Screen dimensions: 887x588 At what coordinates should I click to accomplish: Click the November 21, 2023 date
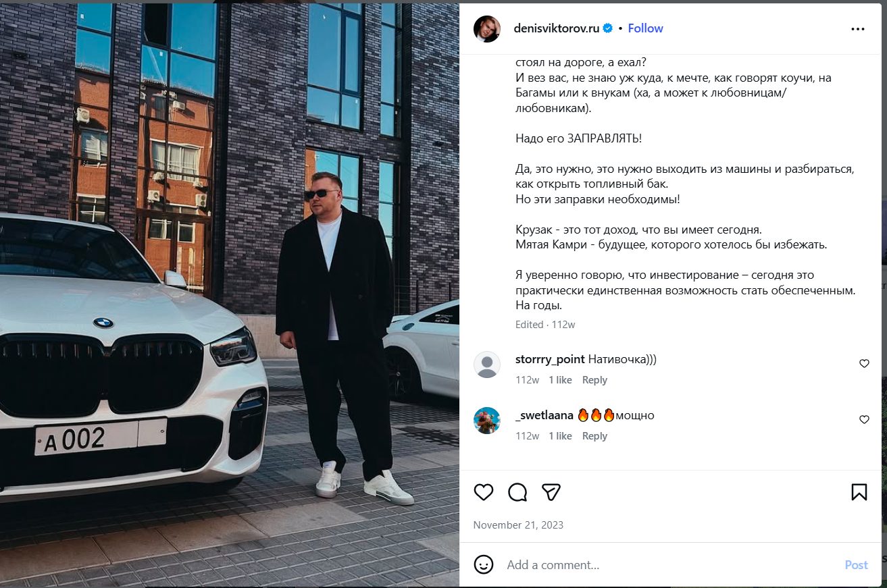coord(518,525)
